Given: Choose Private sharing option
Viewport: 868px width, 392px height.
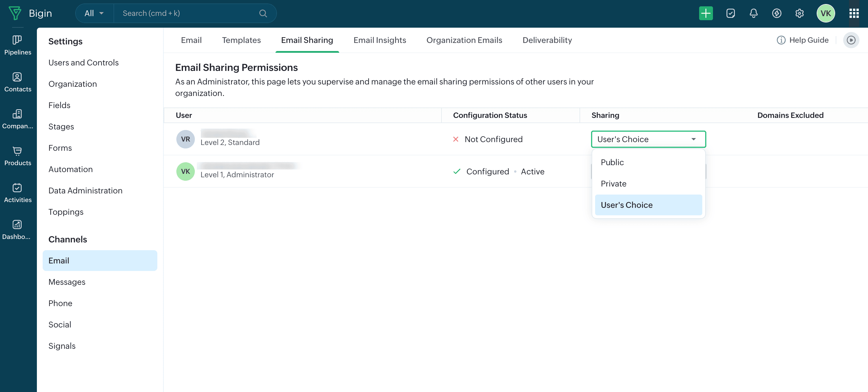Looking at the screenshot, I should [613, 184].
